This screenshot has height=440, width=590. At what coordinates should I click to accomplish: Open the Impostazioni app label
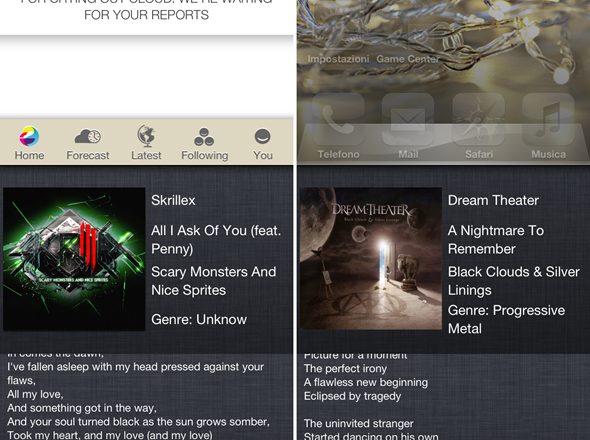[x=338, y=59]
